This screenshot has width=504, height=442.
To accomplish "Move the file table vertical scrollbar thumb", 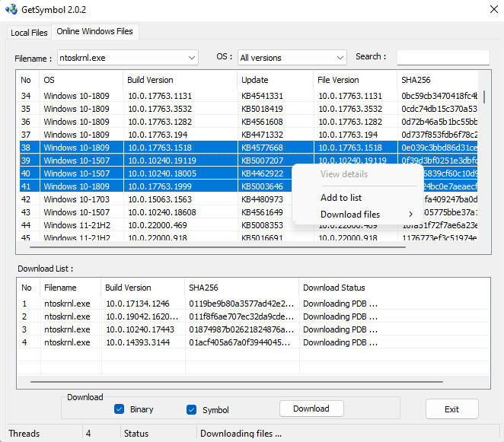I will [484, 97].
